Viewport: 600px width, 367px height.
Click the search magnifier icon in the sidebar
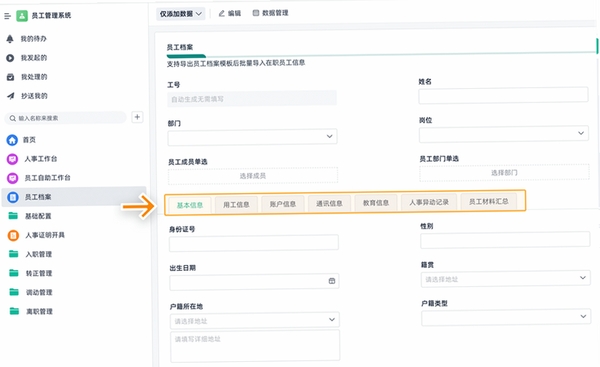13,118
